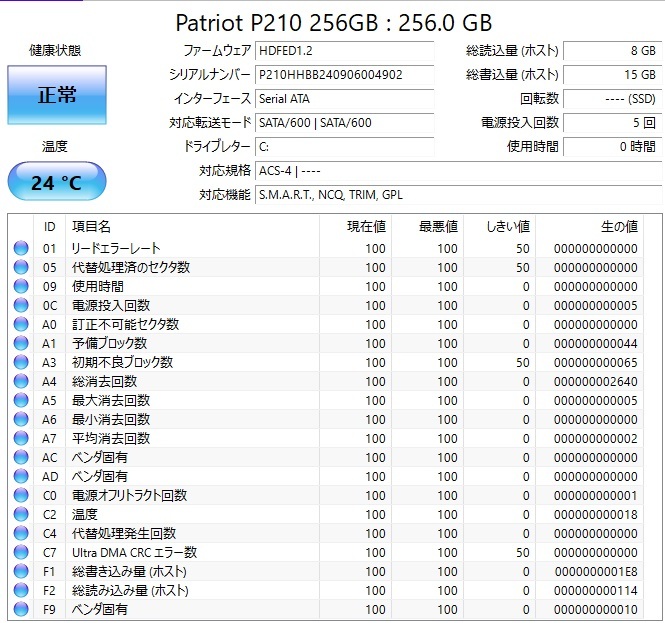Click the 現在値 column header
The image size is (665, 623).
pyautogui.click(x=355, y=227)
